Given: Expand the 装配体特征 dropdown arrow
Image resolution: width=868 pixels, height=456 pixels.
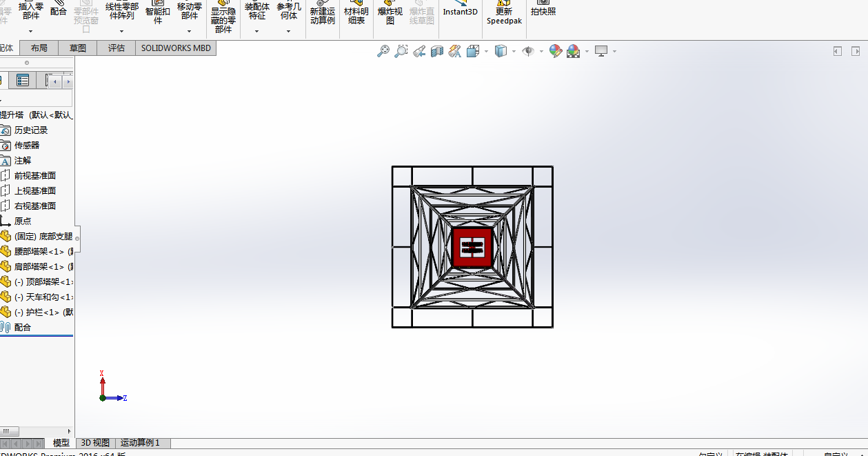Looking at the screenshot, I should tap(256, 31).
